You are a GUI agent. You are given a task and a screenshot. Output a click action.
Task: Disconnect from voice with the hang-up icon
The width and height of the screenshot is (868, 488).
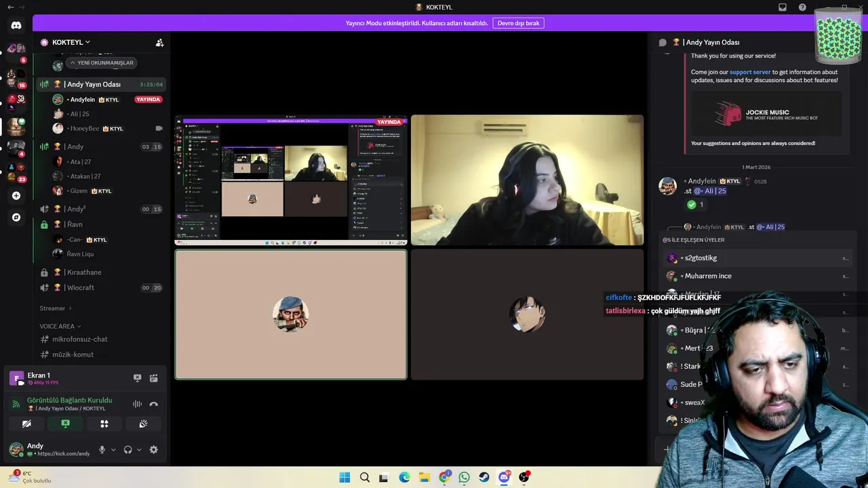[x=154, y=404]
